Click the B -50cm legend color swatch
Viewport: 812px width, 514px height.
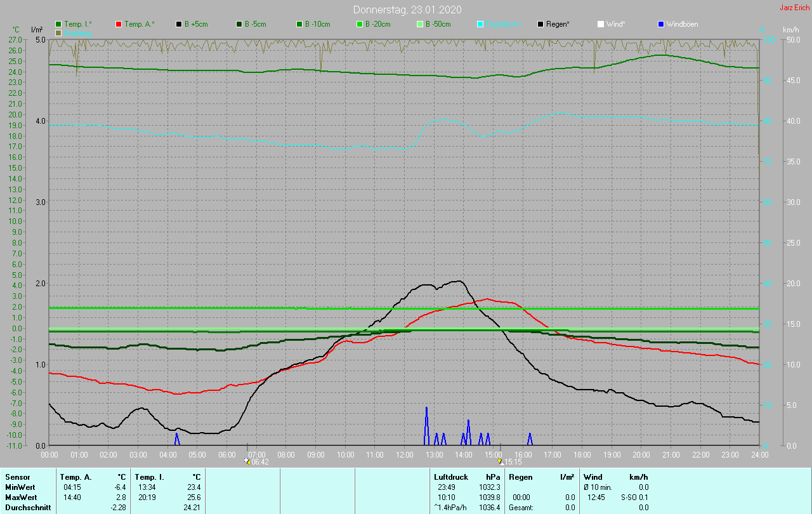point(420,24)
